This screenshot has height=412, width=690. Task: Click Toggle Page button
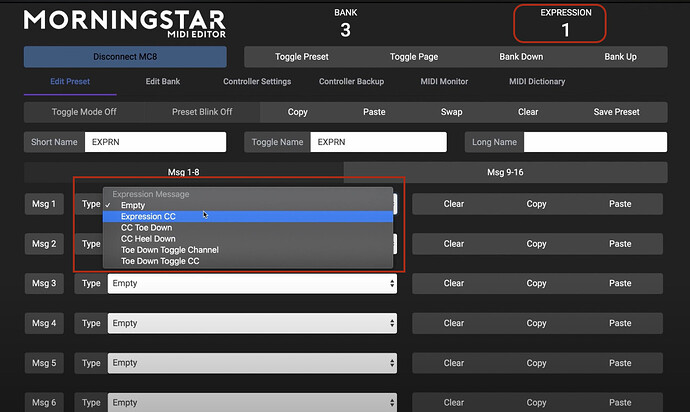coord(414,57)
